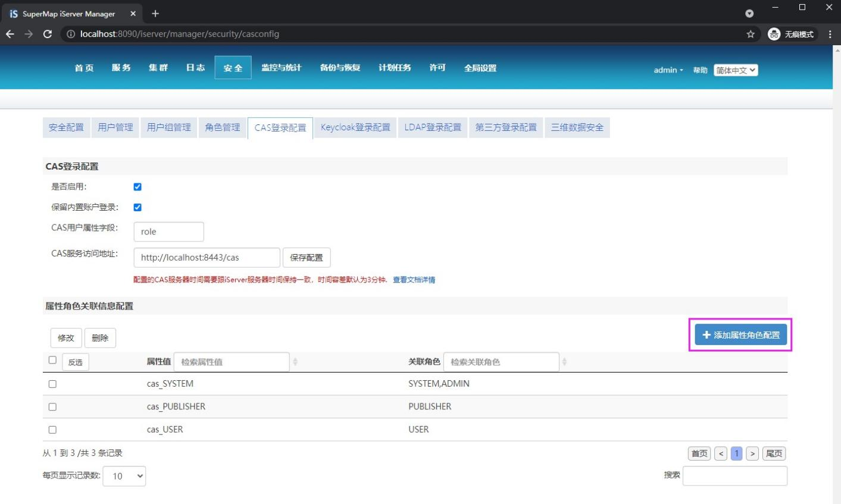The height and width of the screenshot is (504, 841).
Task: Close the SuperMap iServer Manager tab
Action: coord(133,13)
